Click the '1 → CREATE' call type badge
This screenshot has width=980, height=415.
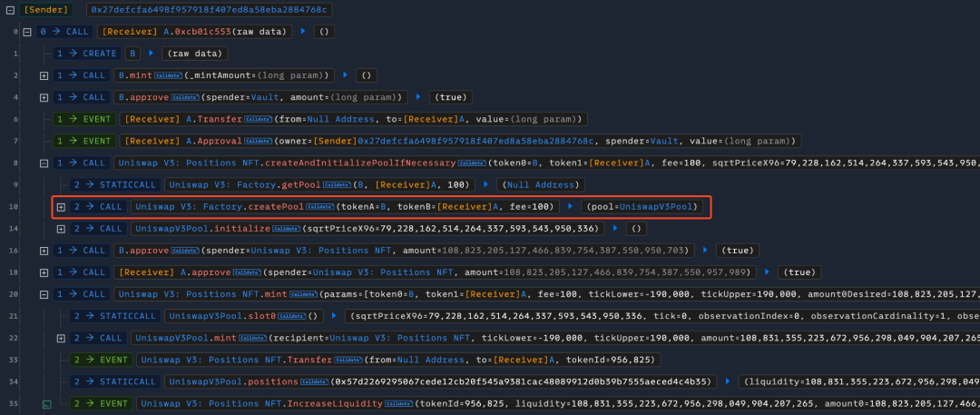coord(87,54)
